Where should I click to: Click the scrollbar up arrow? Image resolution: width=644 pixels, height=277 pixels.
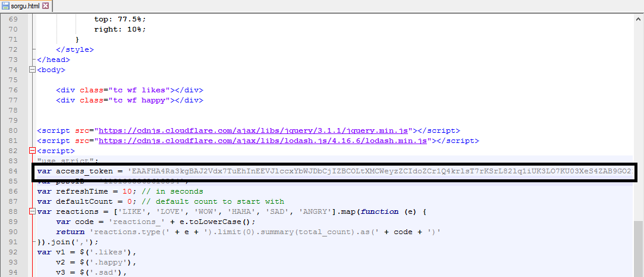tap(638, 18)
